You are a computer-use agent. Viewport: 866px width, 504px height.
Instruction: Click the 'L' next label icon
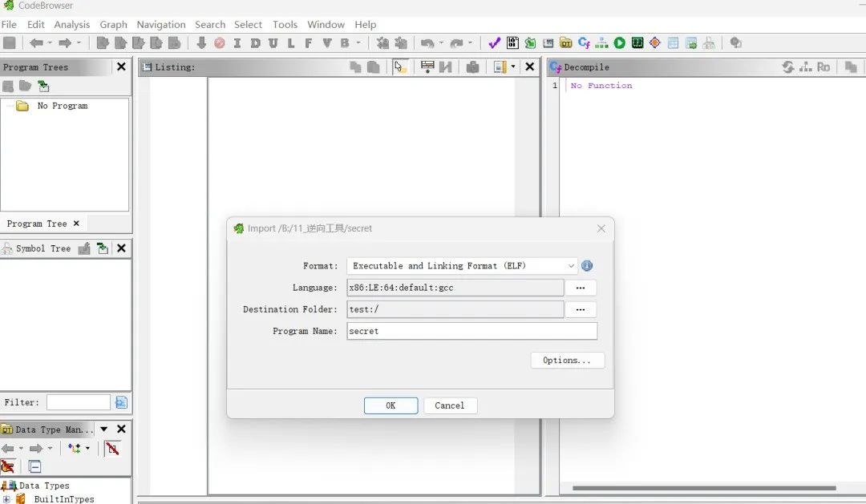click(x=291, y=43)
